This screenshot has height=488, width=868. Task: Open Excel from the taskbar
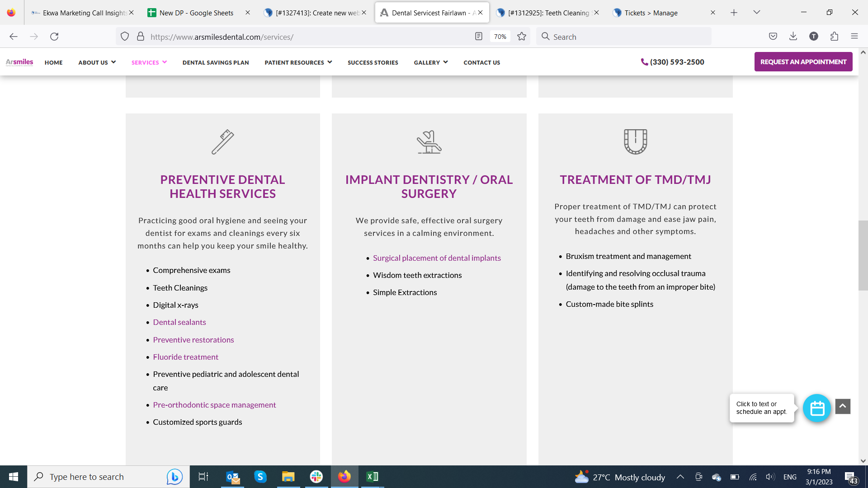tap(373, 477)
